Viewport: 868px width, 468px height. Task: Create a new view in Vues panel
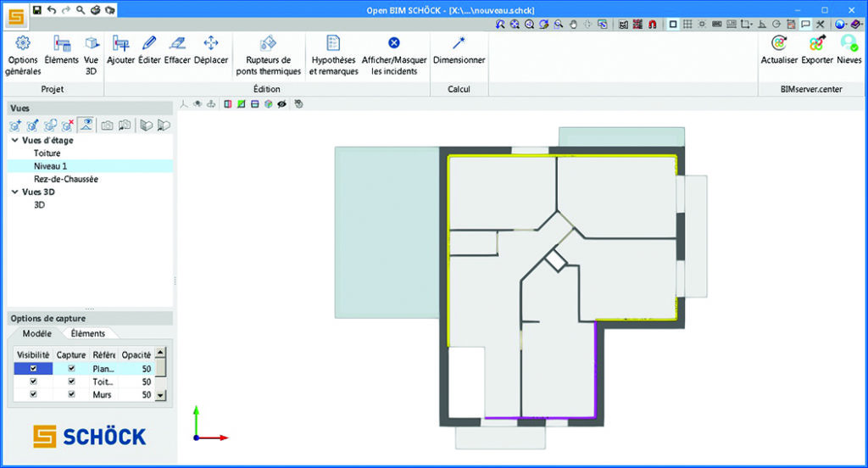coord(15,125)
